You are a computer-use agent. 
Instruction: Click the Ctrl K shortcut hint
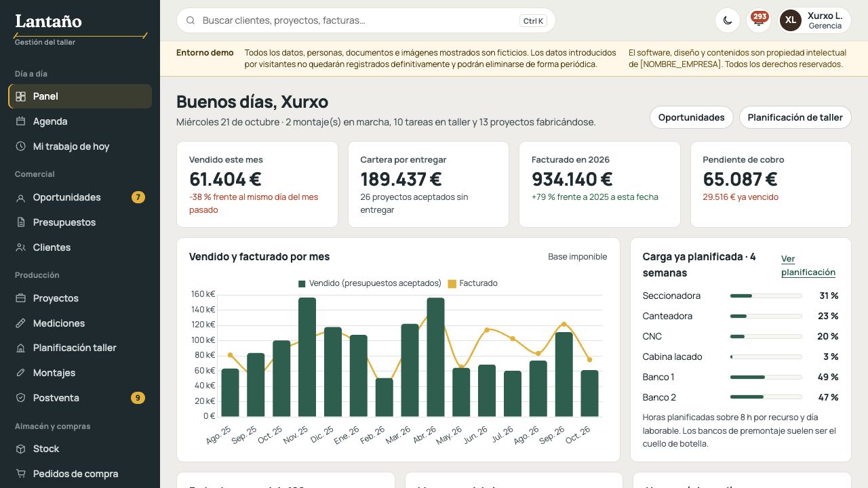[533, 21]
